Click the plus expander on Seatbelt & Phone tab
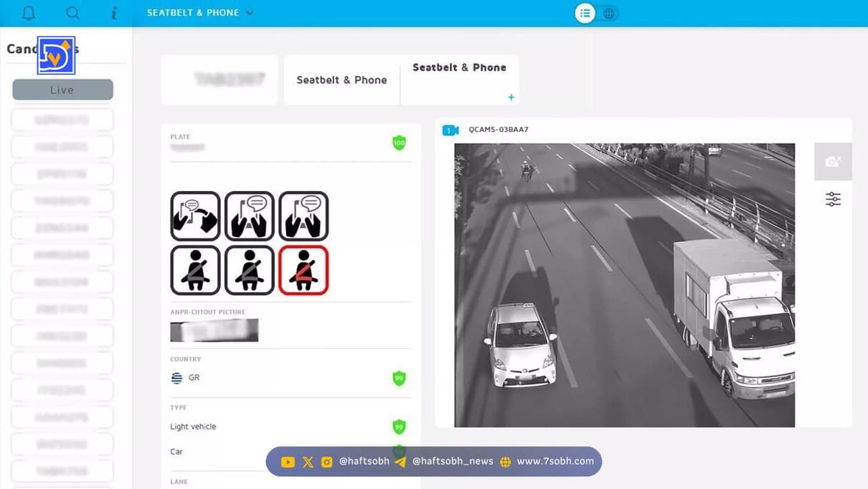Image resolution: width=868 pixels, height=489 pixels. coord(511,97)
